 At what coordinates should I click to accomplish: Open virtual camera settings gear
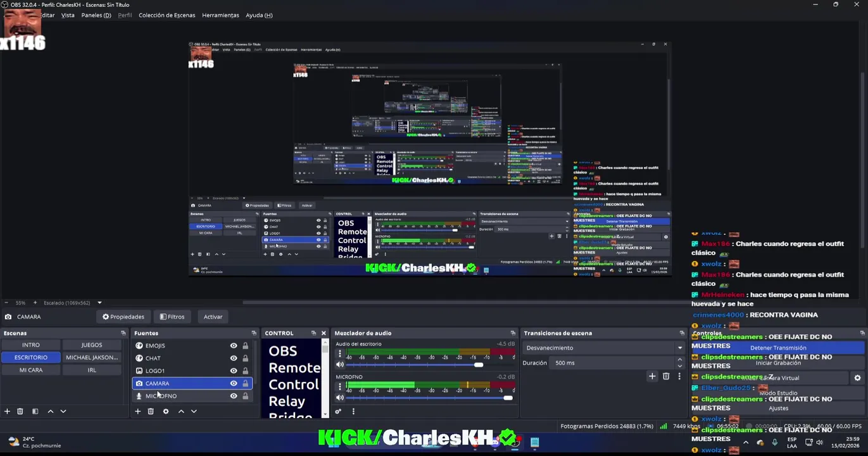click(857, 378)
